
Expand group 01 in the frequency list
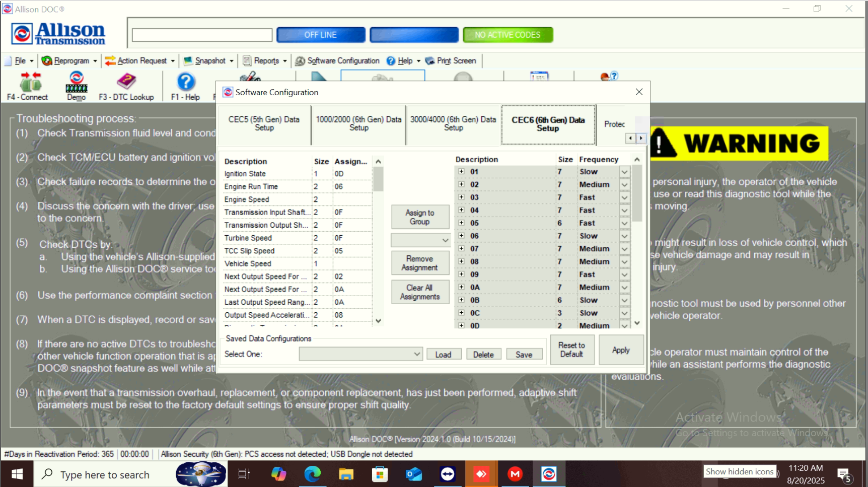461,171
